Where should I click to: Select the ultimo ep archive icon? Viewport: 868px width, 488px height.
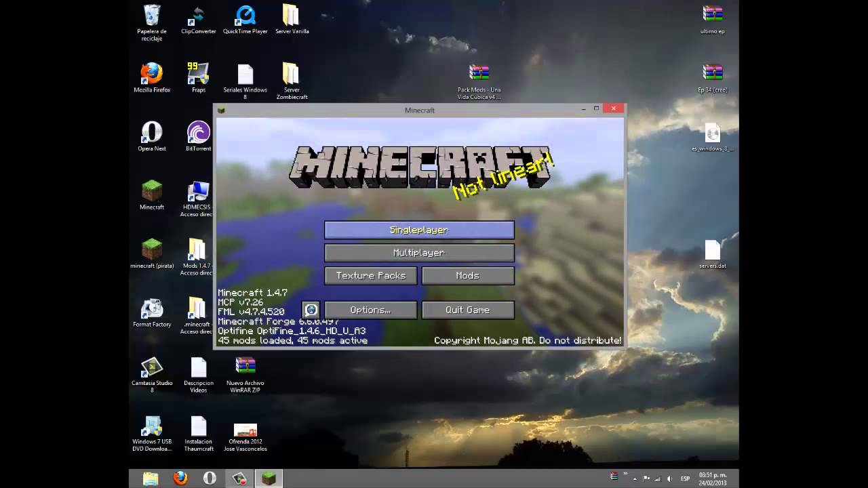pos(713,20)
